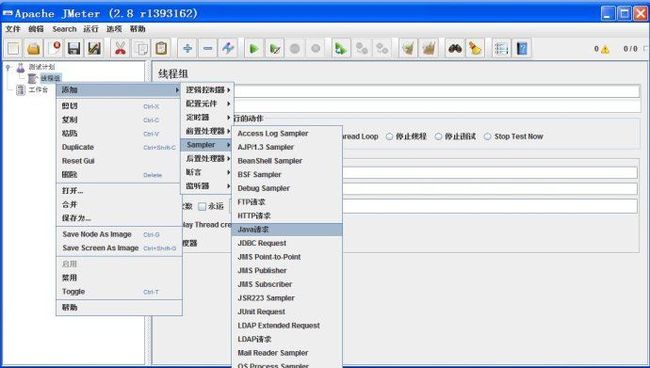Open the Function Helper dialog icon

click(501, 49)
